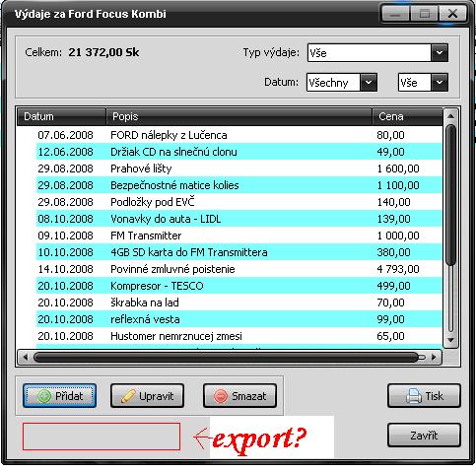Expand the Datum Všechny dropdown arrow

click(369, 83)
